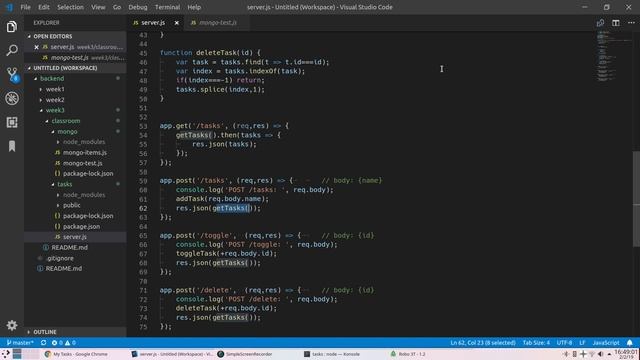Click the editor vertical scrollbar thumb
Image resolution: width=640 pixels, height=360 pixels.
tap(636, 199)
